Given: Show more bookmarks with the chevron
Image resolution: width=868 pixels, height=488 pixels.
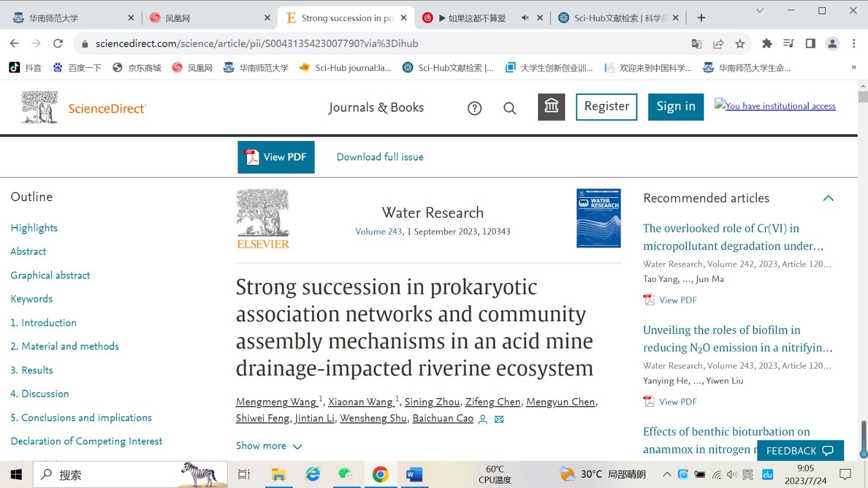Looking at the screenshot, I should (853, 68).
